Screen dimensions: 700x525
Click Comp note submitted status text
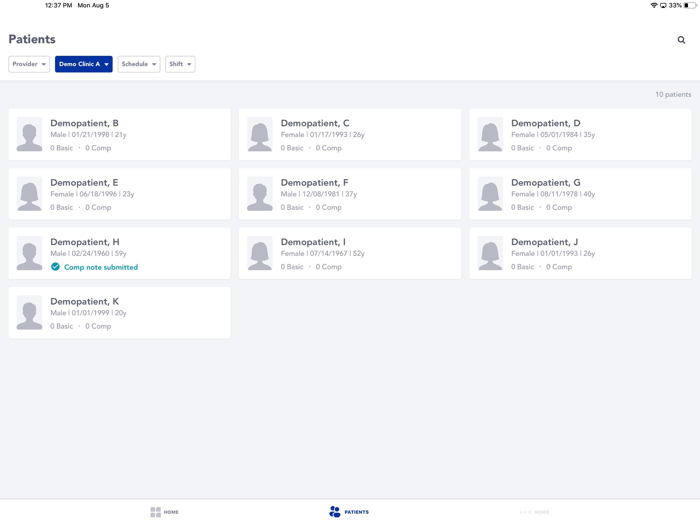(x=101, y=267)
